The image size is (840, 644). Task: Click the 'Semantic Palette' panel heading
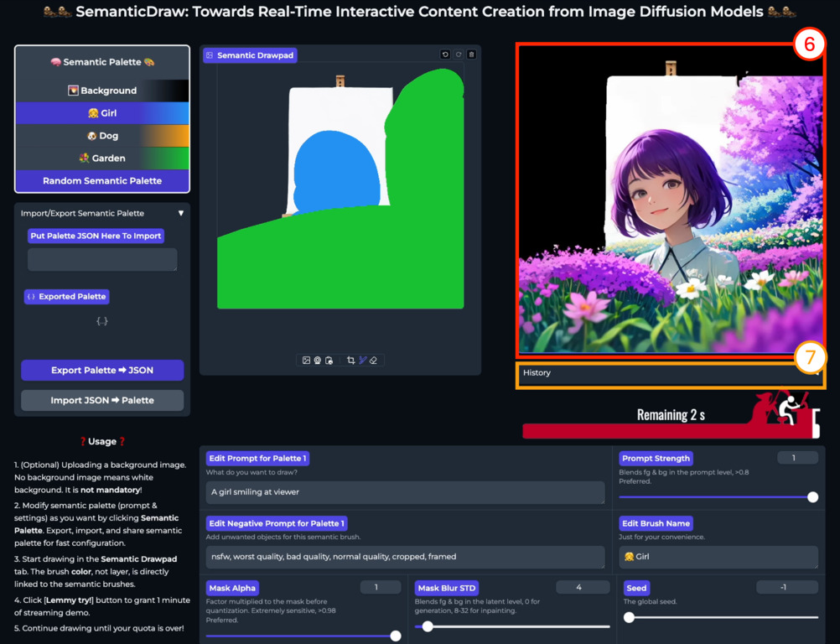[x=102, y=62]
